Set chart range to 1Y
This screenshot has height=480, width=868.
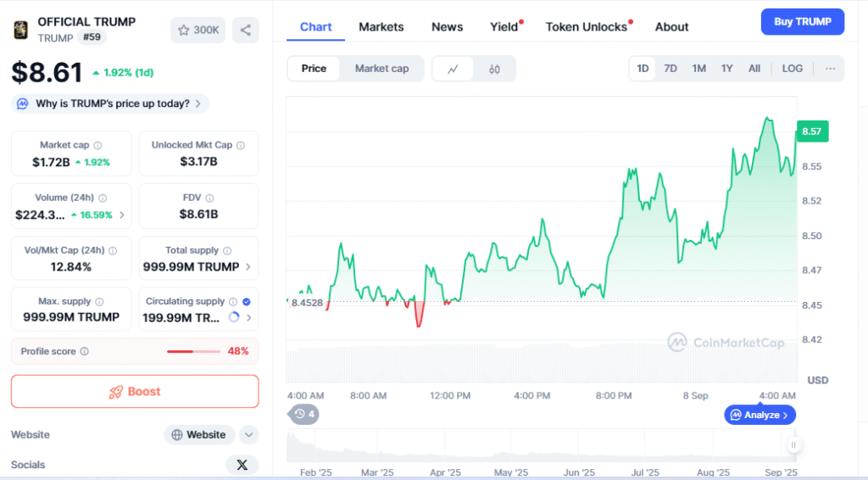point(726,69)
